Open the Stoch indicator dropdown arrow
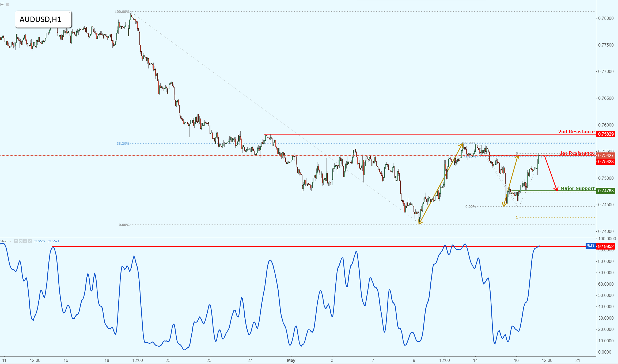Viewport: 618px width, 364px height. (x=11, y=241)
